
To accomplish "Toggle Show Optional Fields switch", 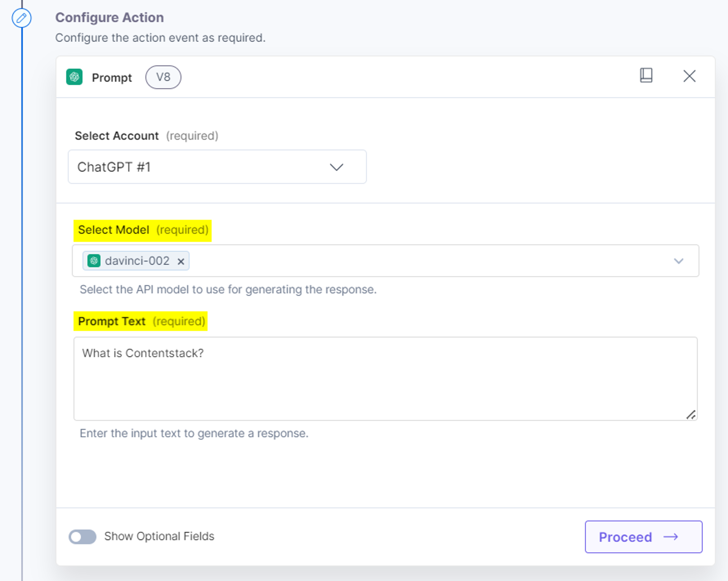I will click(x=82, y=537).
